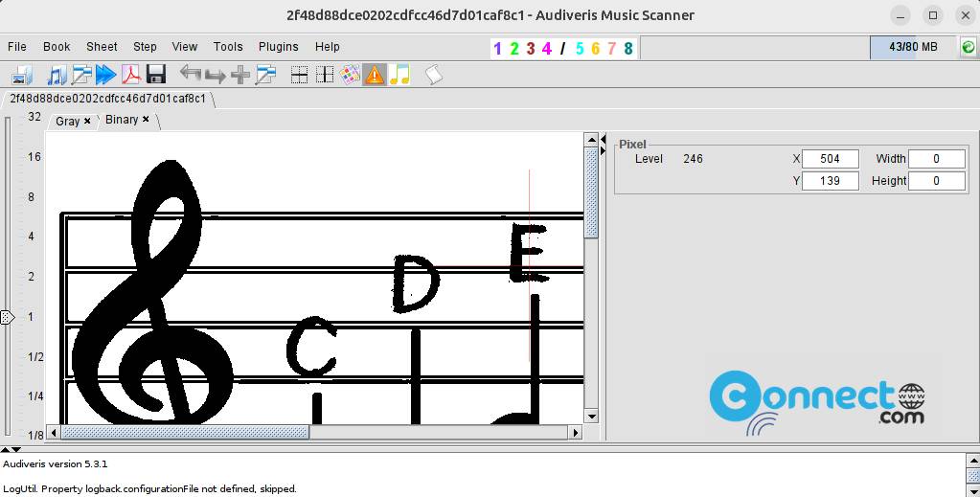Select the 2f48d88dce0202cdfcc46d7d01caf8c1 sheet tab
The image size is (980, 497).
107,99
